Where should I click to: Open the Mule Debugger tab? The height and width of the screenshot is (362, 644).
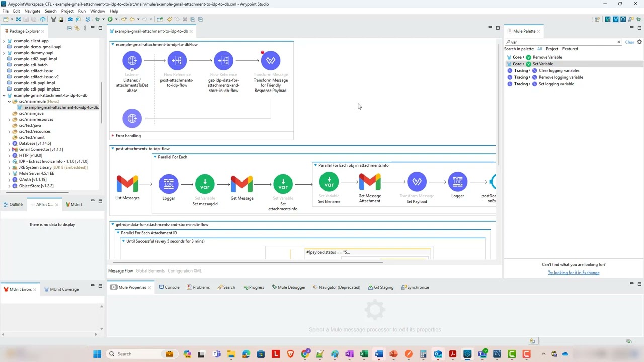click(x=288, y=287)
